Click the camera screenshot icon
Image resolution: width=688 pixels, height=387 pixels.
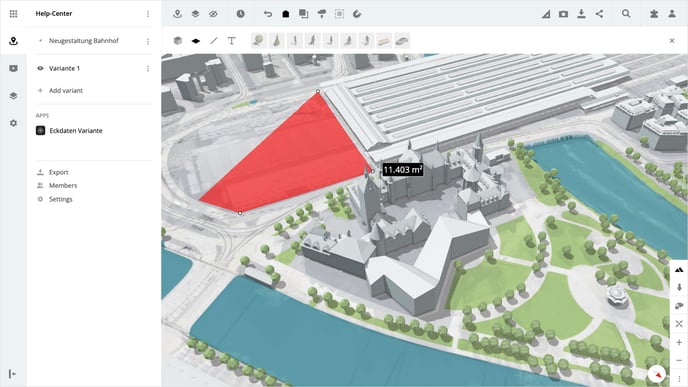(563, 14)
